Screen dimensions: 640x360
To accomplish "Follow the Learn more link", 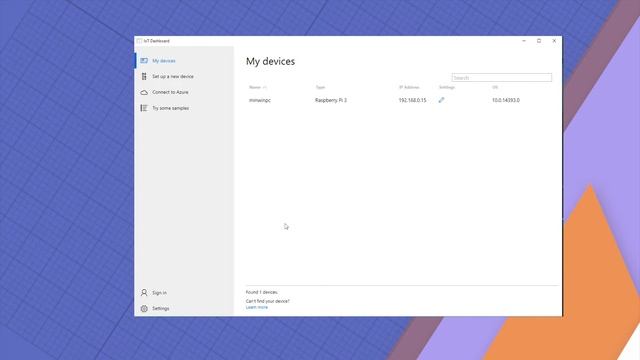I will (257, 307).
